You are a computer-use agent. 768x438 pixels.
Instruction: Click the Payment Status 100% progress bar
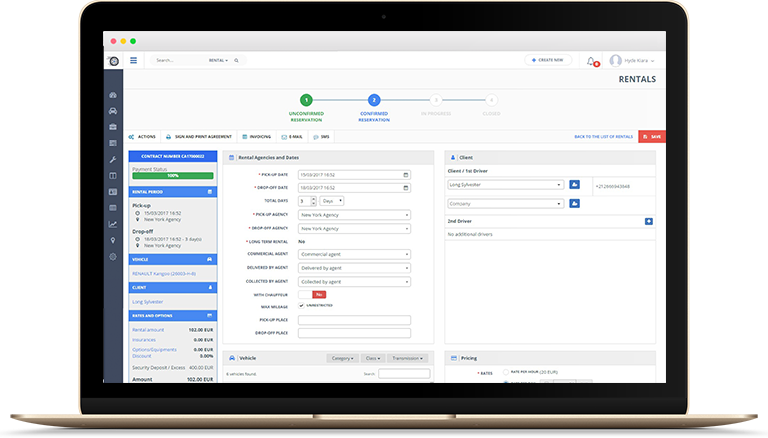173,175
